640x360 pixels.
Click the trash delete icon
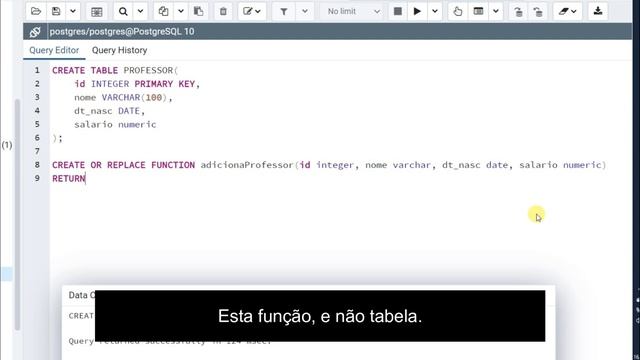(x=223, y=11)
